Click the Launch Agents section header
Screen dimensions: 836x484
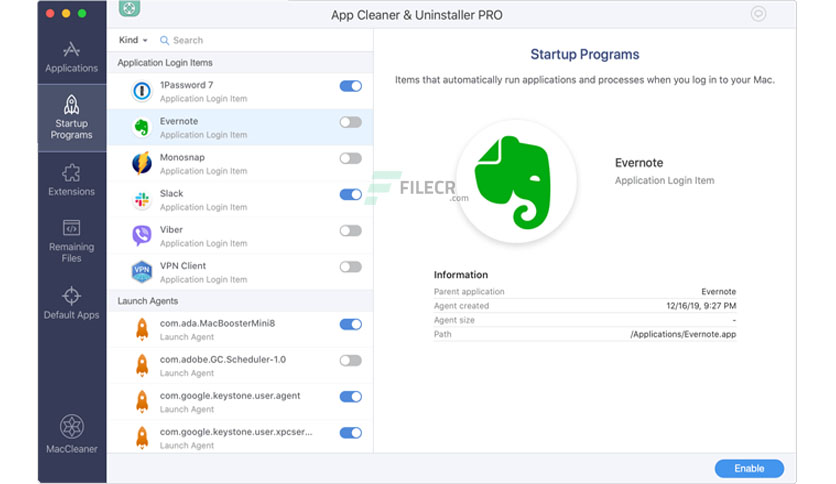(x=148, y=301)
